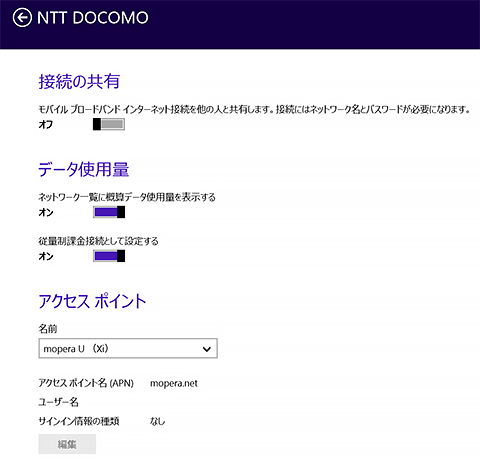
Task: Toggle the 接続の共有 connection sharing switch
Action: click(109, 124)
